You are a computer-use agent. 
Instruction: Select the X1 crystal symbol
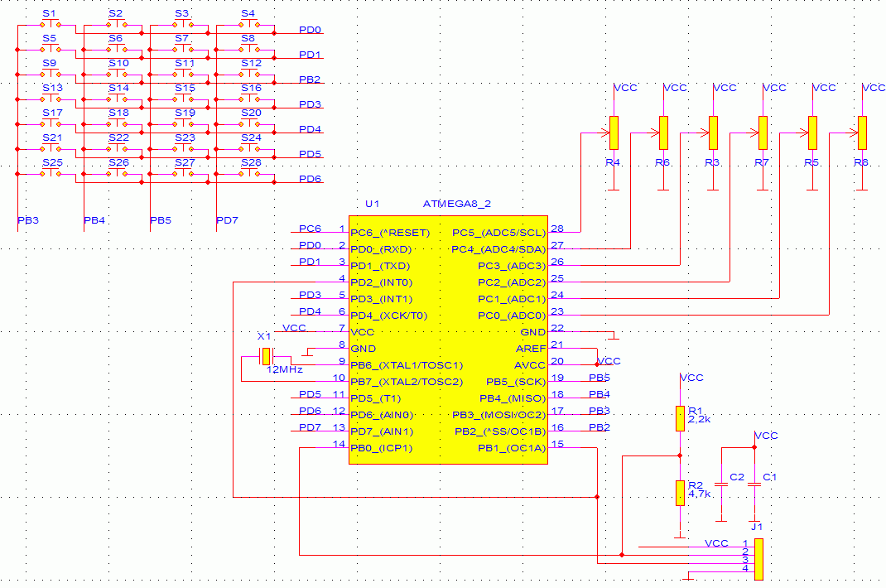[266, 356]
